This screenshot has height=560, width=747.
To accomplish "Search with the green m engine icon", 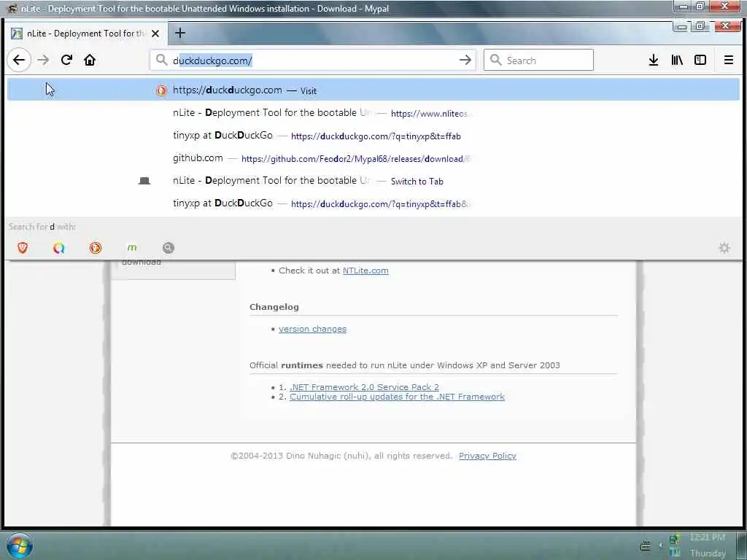I will click(x=132, y=248).
